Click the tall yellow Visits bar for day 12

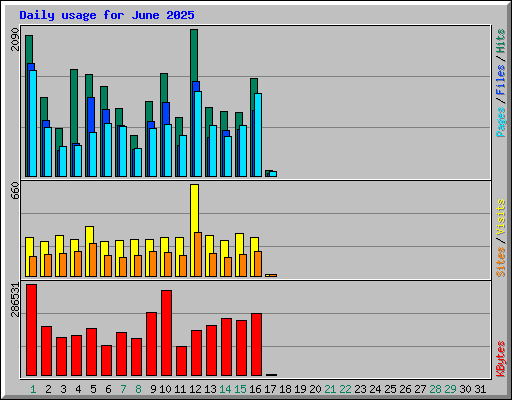(195, 208)
